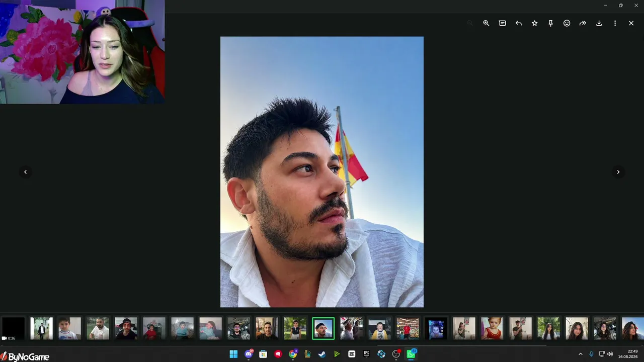Go to the next photo
The height and width of the screenshot is (362, 644).
pos(618,172)
